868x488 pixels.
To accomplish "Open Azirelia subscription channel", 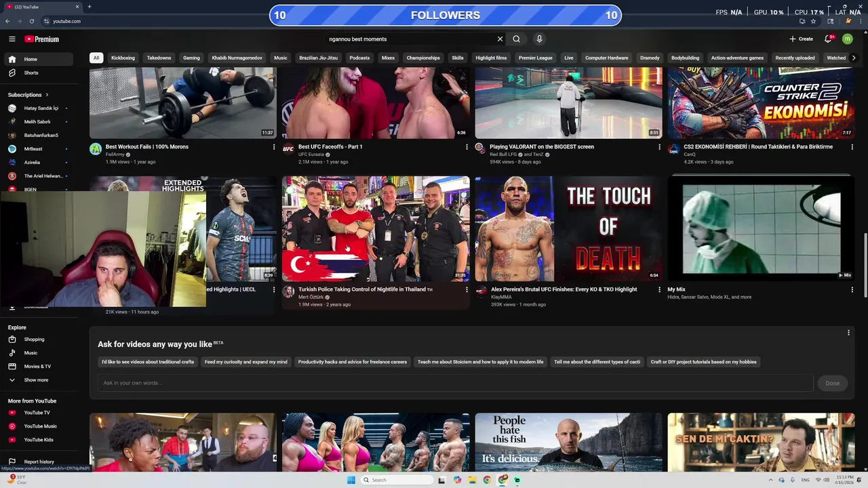I will click(39, 163).
